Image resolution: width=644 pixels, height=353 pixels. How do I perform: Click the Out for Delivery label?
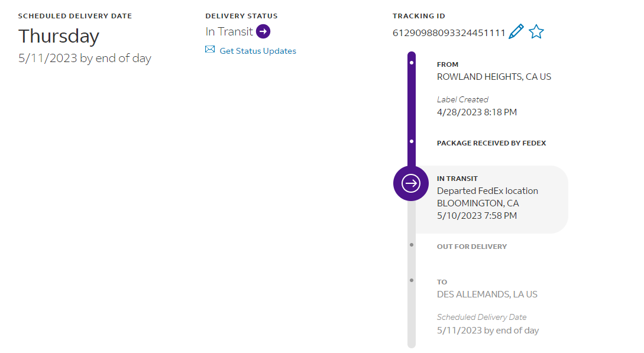(471, 247)
